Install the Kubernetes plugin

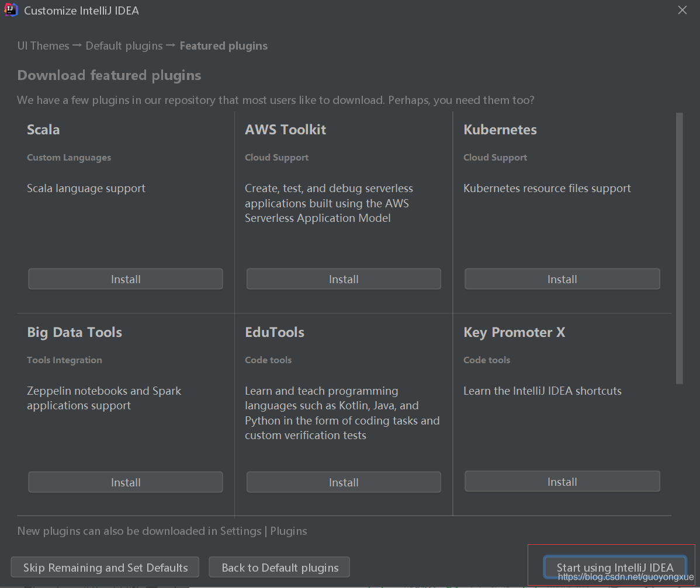tap(562, 279)
